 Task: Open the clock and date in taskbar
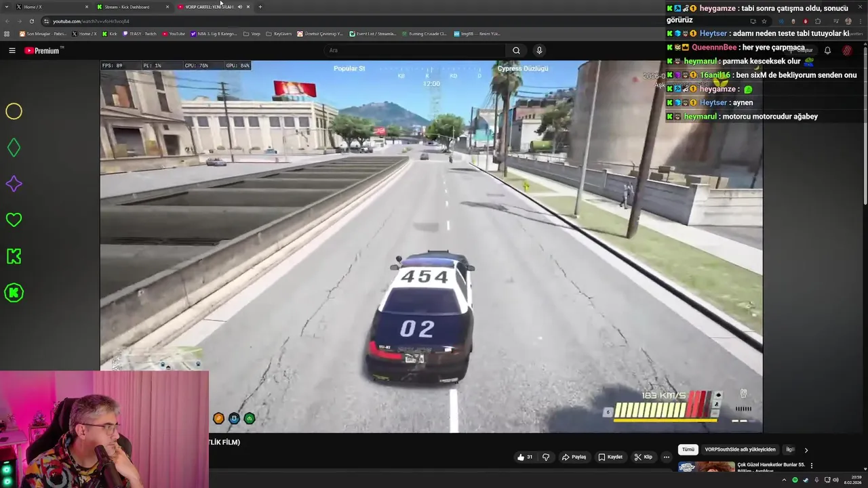click(x=852, y=480)
